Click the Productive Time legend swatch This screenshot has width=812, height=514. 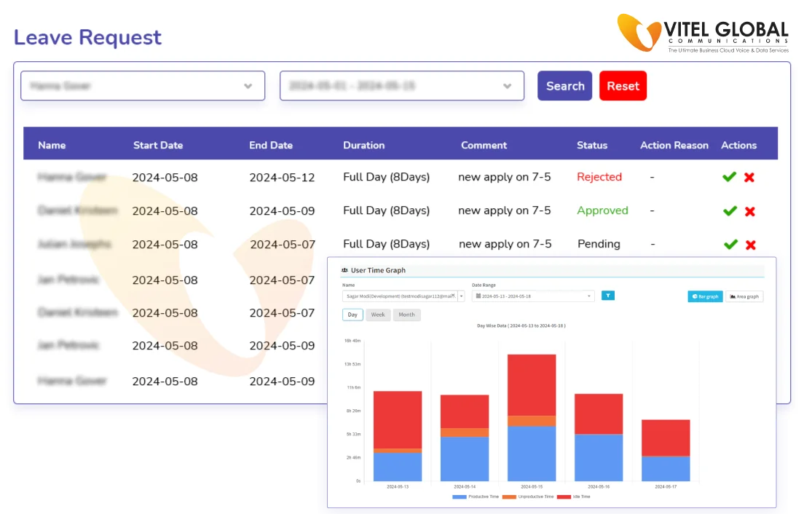click(x=460, y=497)
